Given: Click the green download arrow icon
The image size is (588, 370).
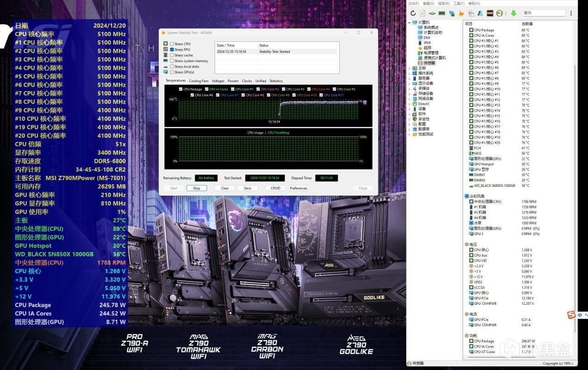Looking at the screenshot, I should (514, 13).
